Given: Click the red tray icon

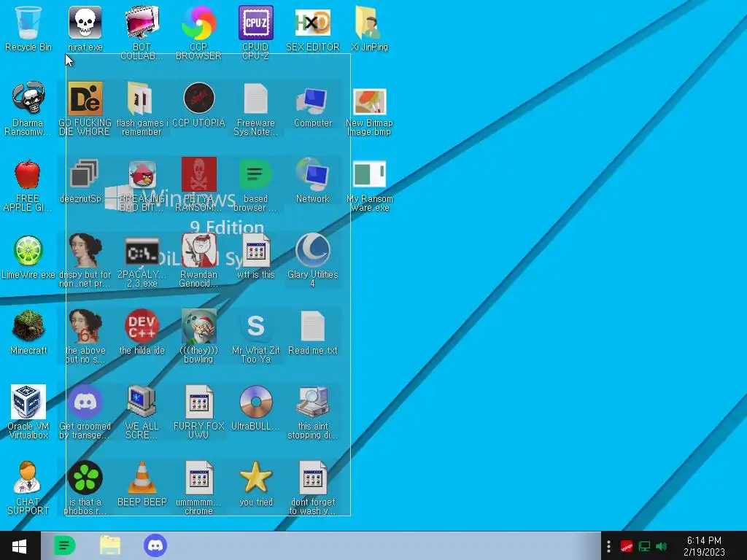Looking at the screenshot, I should [x=626, y=546].
